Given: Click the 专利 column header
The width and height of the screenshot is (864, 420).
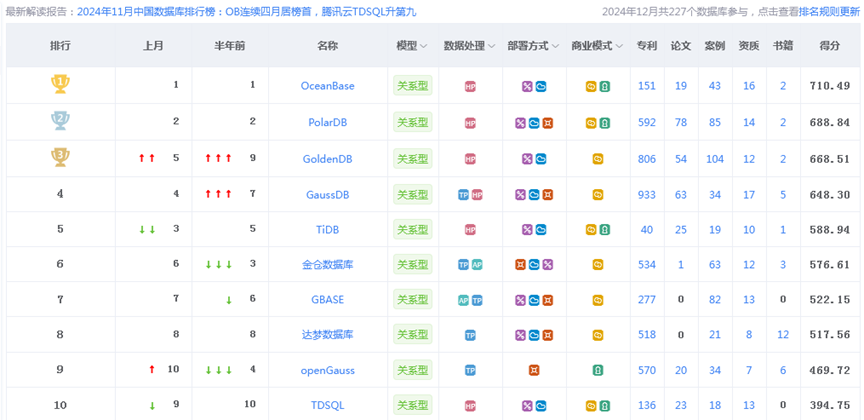Looking at the screenshot, I should 647,46.
